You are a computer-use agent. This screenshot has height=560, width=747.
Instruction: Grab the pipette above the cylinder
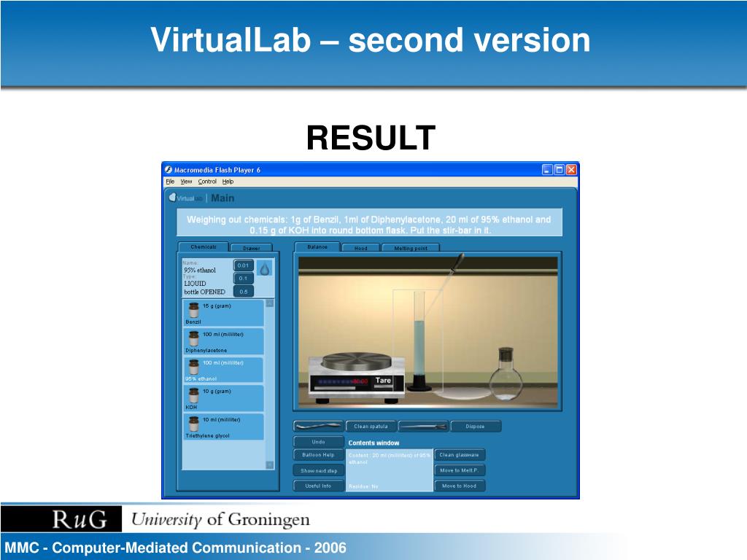pyautogui.click(x=444, y=284)
